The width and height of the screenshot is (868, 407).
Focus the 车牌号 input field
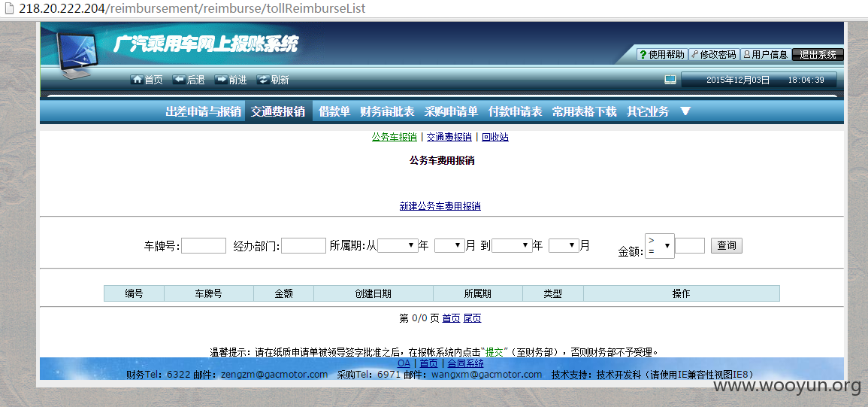[204, 246]
